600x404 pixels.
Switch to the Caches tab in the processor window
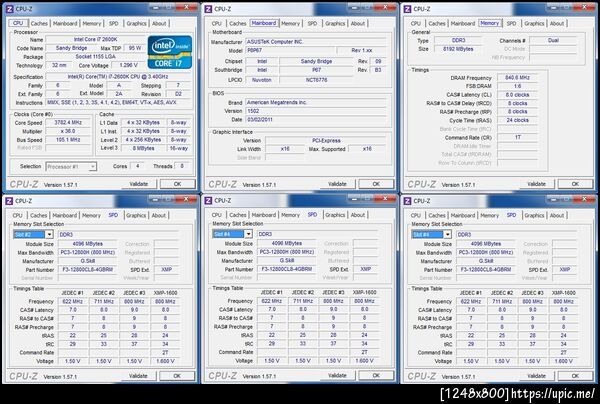tap(39, 23)
